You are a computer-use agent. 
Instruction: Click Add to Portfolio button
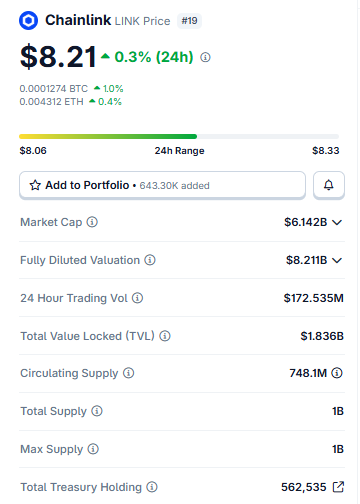point(162,185)
